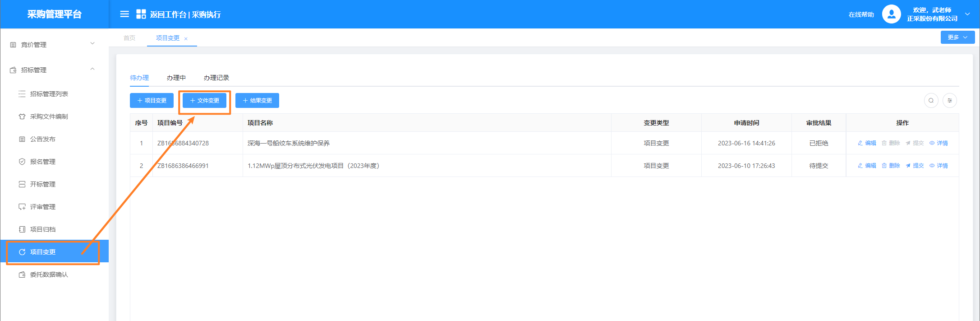The image size is (980, 321).
Task: Open the column filter settings icon
Action: [950, 101]
